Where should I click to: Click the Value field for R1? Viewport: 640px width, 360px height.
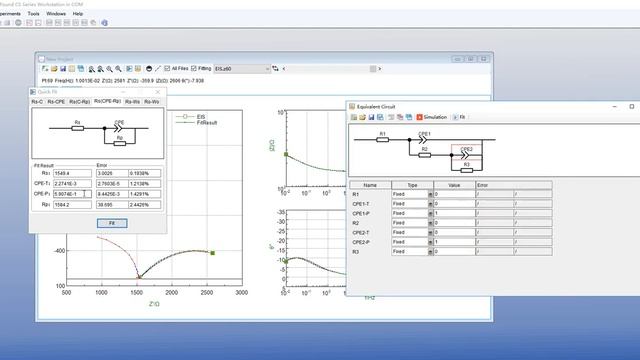(454, 194)
